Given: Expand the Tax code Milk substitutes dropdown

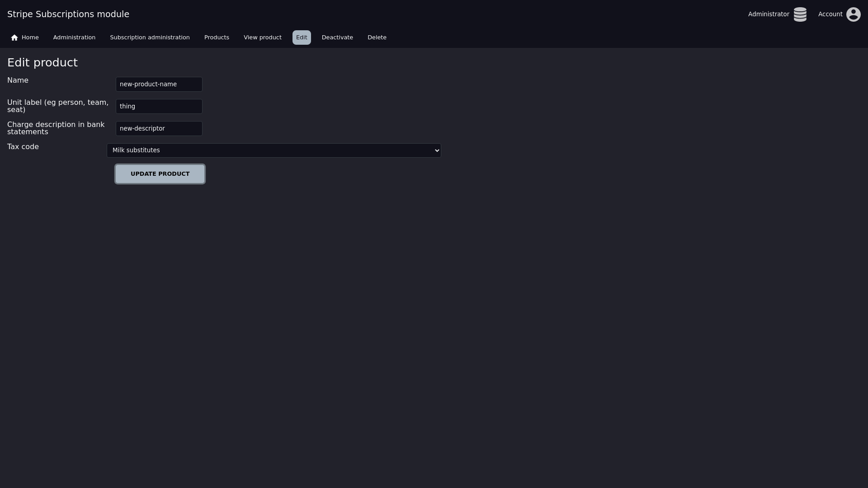Looking at the screenshot, I should [x=274, y=150].
